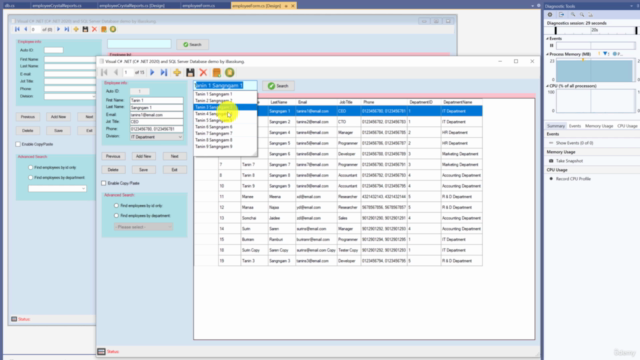Open the Division dropdown showing IT Department
Viewport: 640px width, 360px height.
click(156, 137)
